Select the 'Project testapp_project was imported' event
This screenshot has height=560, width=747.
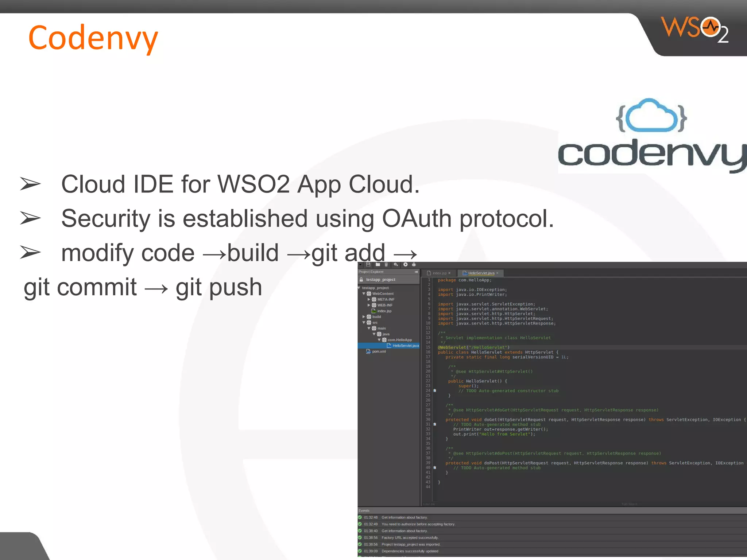(x=552, y=544)
